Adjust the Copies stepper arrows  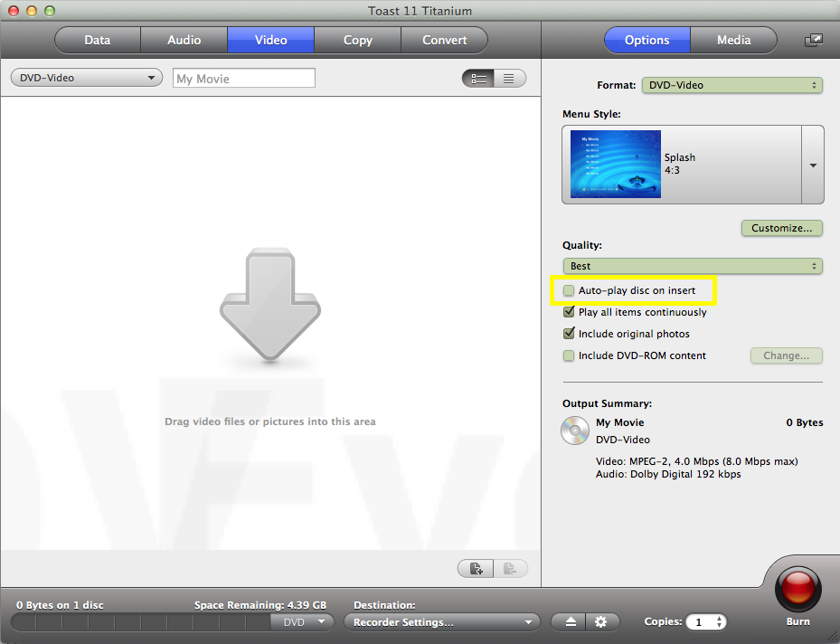point(720,622)
